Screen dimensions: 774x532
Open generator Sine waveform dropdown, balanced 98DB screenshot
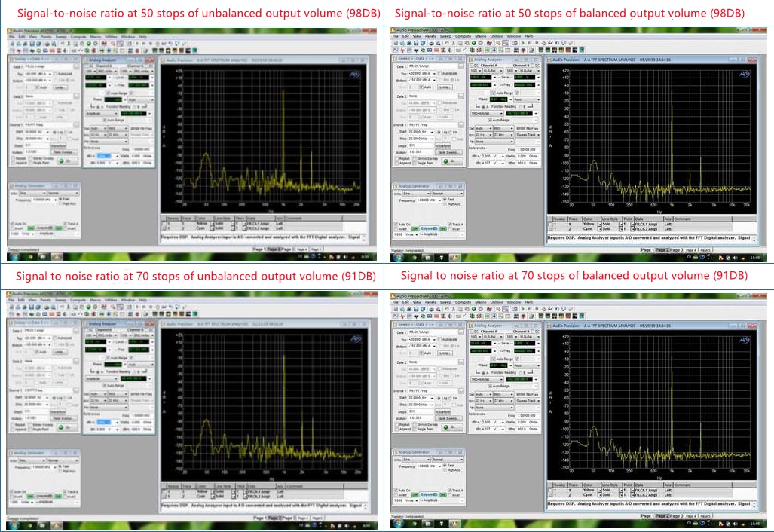(x=415, y=194)
